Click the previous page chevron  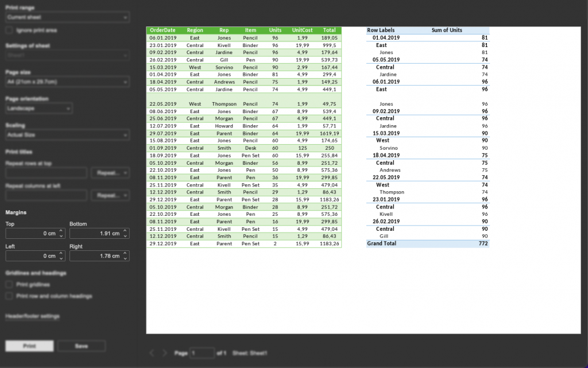[x=152, y=352]
